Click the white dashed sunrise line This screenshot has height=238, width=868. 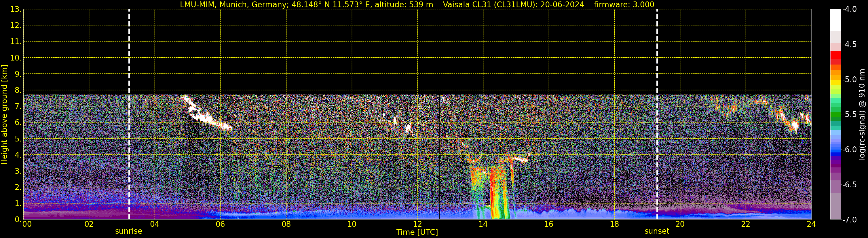click(x=129, y=114)
